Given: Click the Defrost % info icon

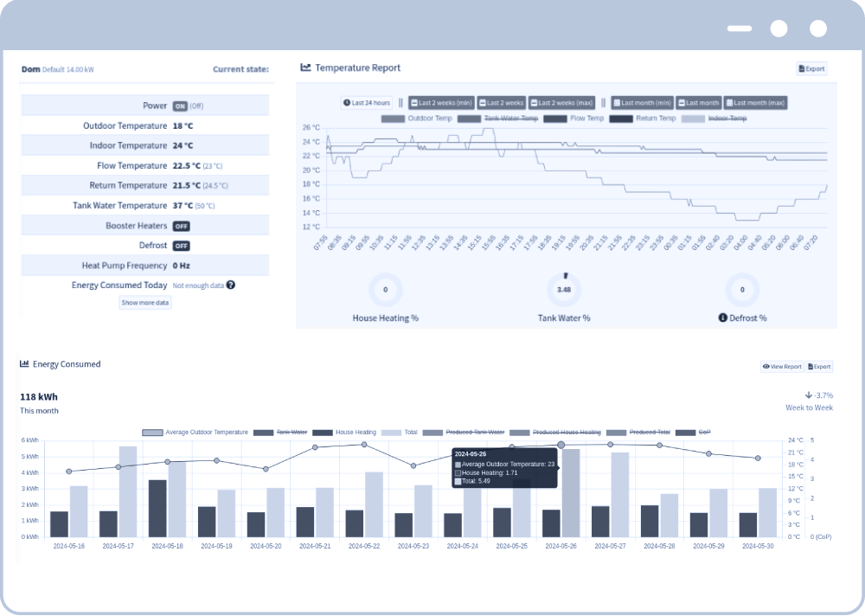Looking at the screenshot, I should pyautogui.click(x=723, y=318).
